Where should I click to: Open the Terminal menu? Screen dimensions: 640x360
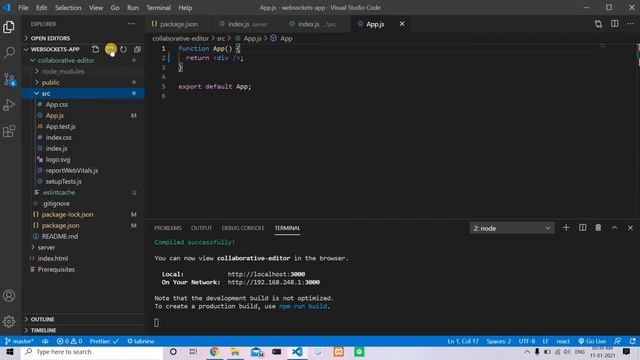(158, 8)
